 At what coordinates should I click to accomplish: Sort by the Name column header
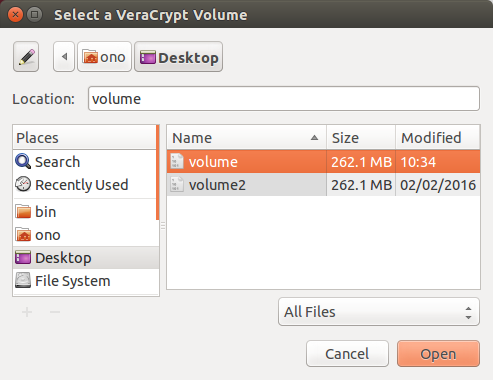(246, 137)
